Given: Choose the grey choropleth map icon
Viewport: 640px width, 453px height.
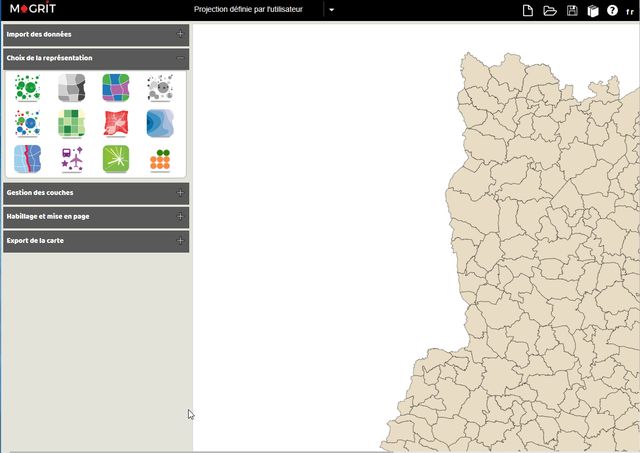Looking at the screenshot, I should 72,88.
